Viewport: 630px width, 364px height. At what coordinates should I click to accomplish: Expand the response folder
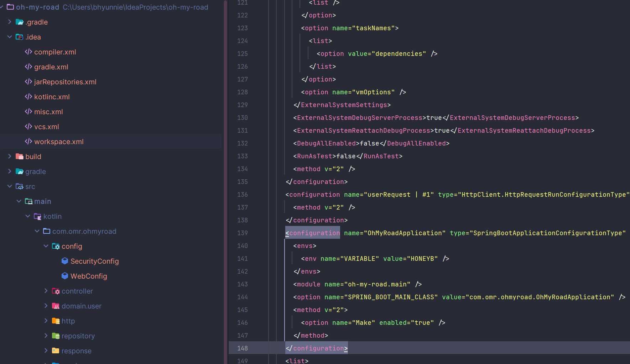point(46,351)
